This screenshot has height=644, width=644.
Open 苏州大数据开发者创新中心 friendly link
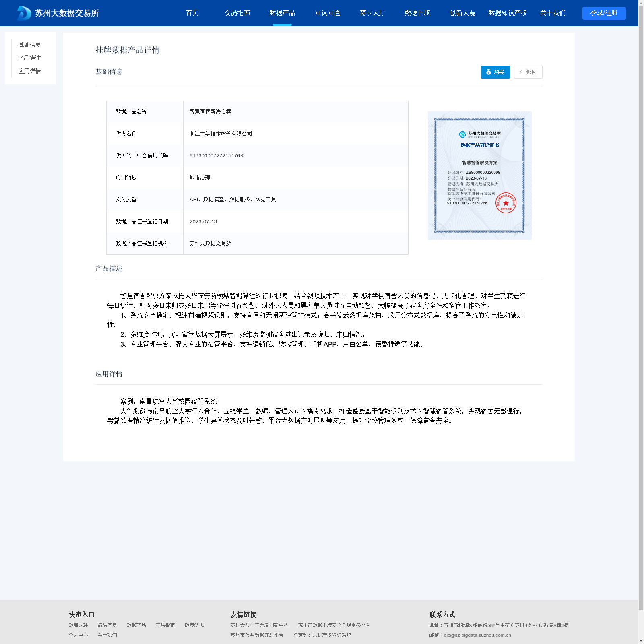[x=259, y=625]
